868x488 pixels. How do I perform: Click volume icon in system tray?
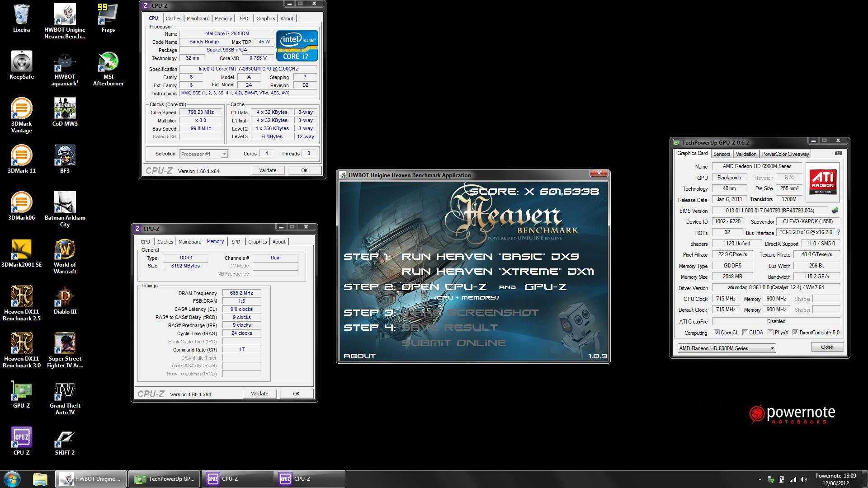[x=803, y=479]
